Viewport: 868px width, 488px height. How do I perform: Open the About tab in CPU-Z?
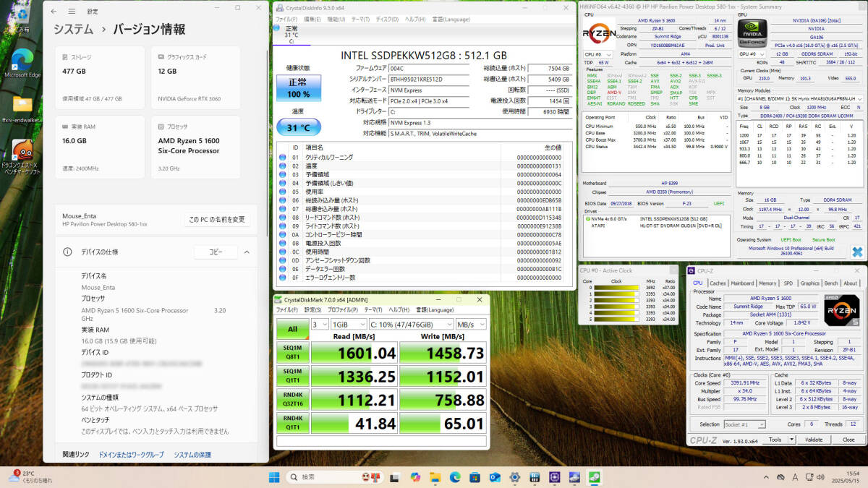click(850, 283)
